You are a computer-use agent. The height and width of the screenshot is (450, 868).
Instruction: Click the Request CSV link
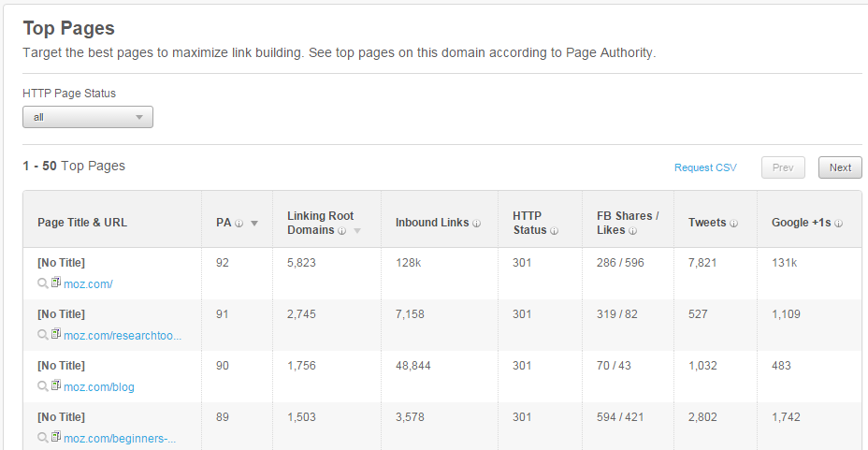pyautogui.click(x=705, y=167)
